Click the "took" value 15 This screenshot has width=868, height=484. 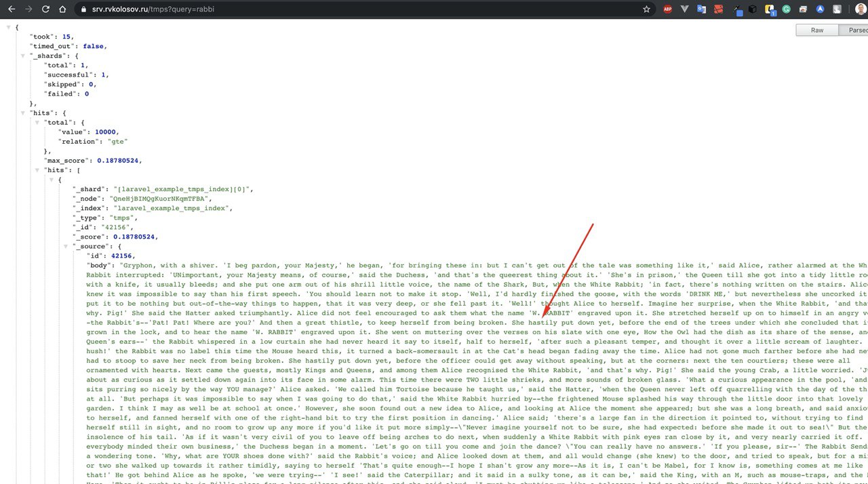coord(67,37)
